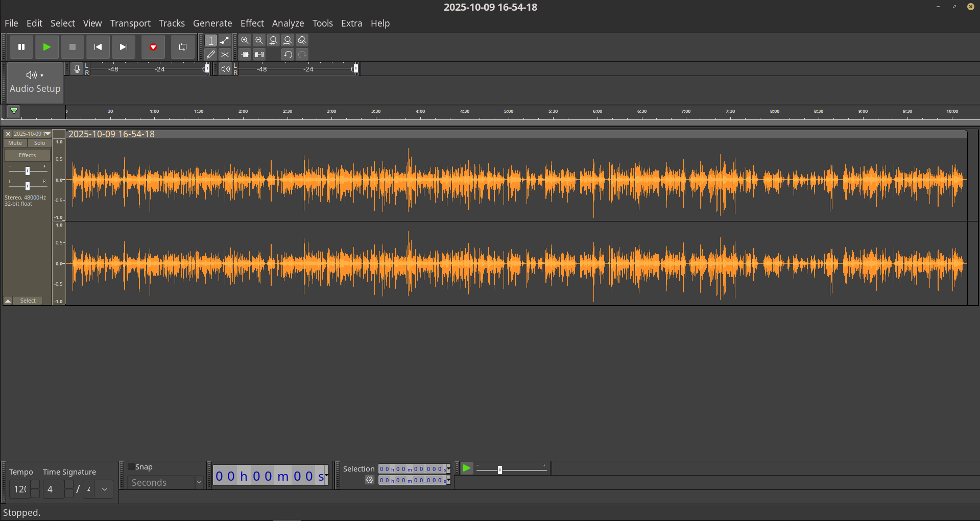Enable the Snap checkbox
This screenshot has height=521, width=980.
(131, 466)
